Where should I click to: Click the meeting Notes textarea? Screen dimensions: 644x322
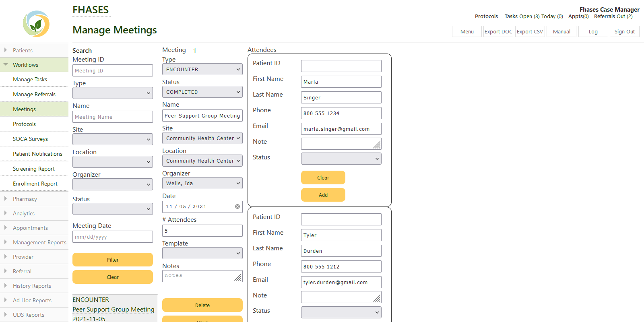click(x=202, y=276)
